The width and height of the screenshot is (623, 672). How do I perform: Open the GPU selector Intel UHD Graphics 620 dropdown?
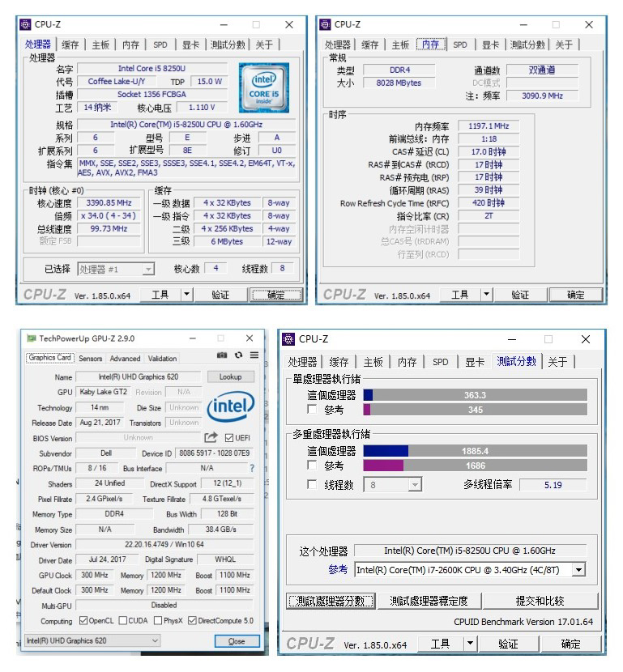pos(92,640)
